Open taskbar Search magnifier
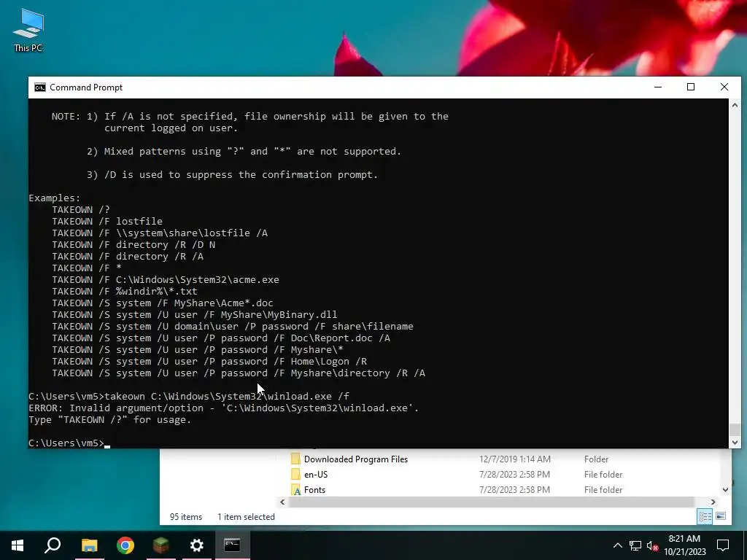This screenshot has height=560, width=747. point(53,545)
